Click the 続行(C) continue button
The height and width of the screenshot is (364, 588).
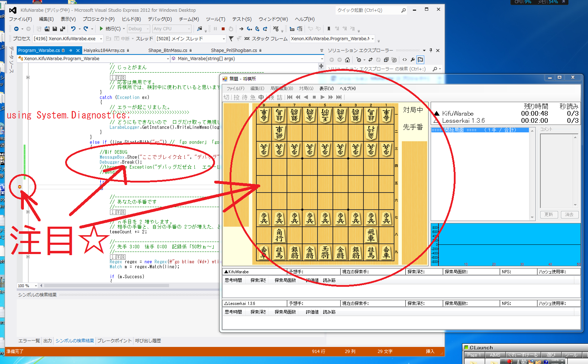[x=110, y=29]
